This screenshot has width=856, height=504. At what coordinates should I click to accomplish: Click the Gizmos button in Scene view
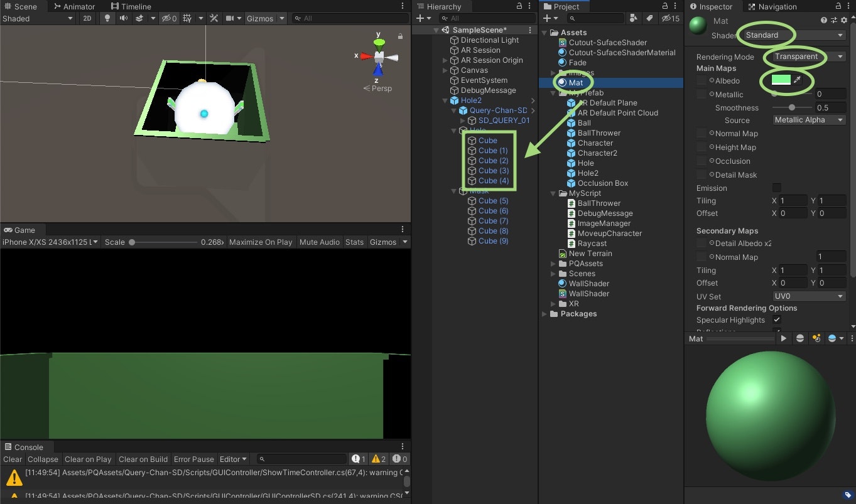click(260, 18)
